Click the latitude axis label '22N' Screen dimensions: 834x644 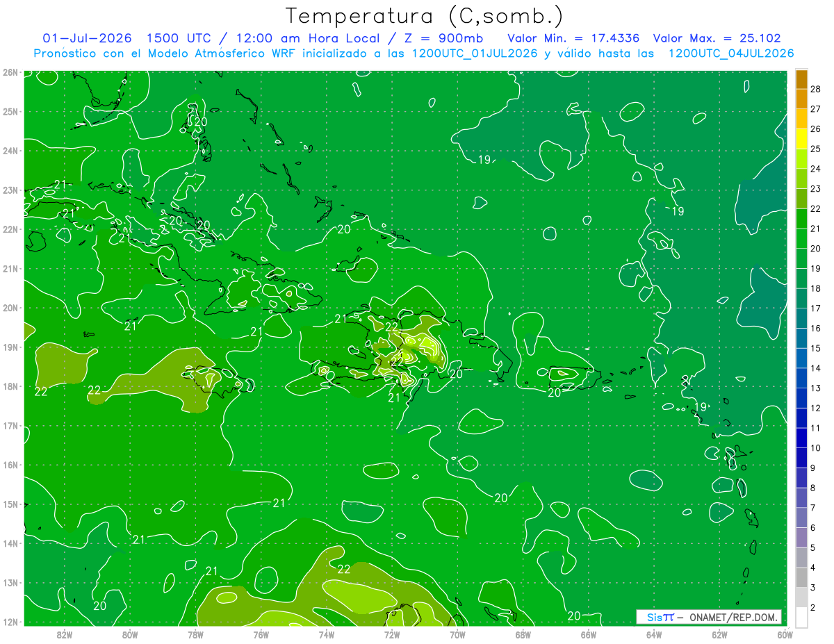(x=10, y=229)
